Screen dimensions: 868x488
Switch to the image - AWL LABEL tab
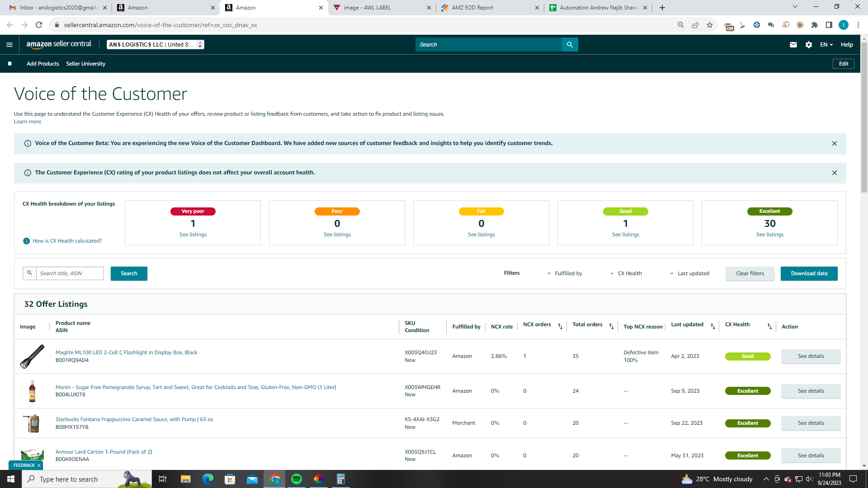(382, 8)
